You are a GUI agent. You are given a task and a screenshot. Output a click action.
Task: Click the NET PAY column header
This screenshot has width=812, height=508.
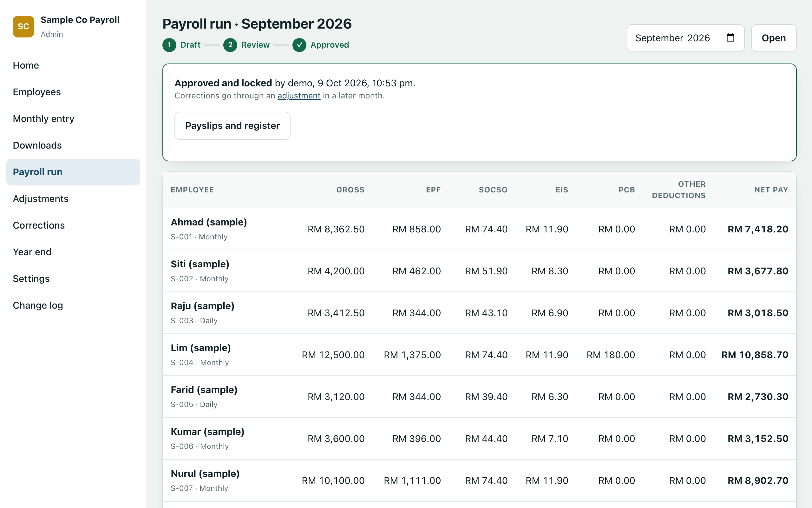771,190
